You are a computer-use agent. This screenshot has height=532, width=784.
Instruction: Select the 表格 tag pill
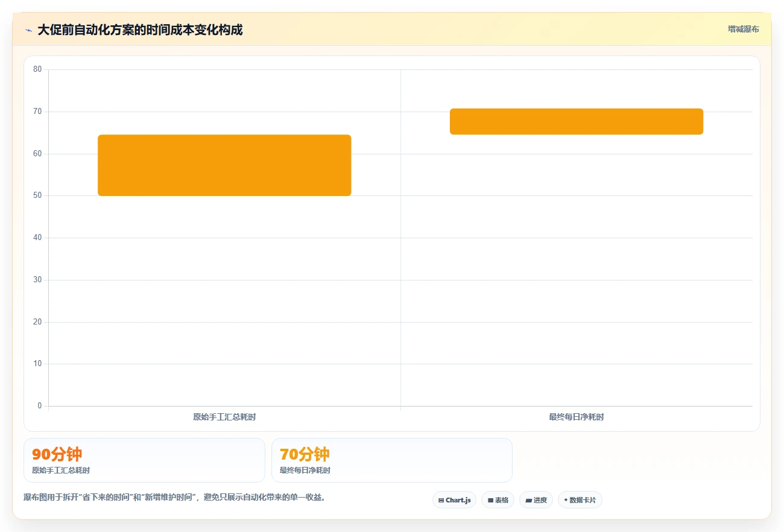coord(498,500)
